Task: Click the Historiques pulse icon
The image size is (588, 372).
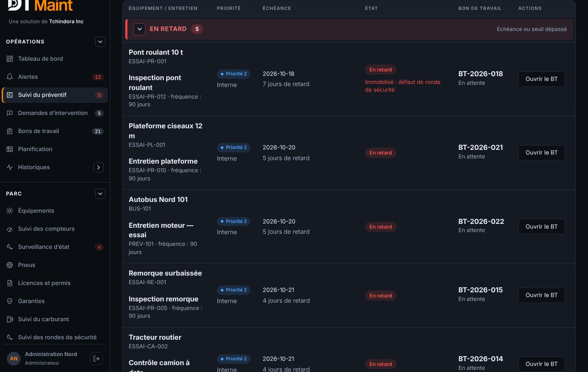Action: click(x=10, y=167)
